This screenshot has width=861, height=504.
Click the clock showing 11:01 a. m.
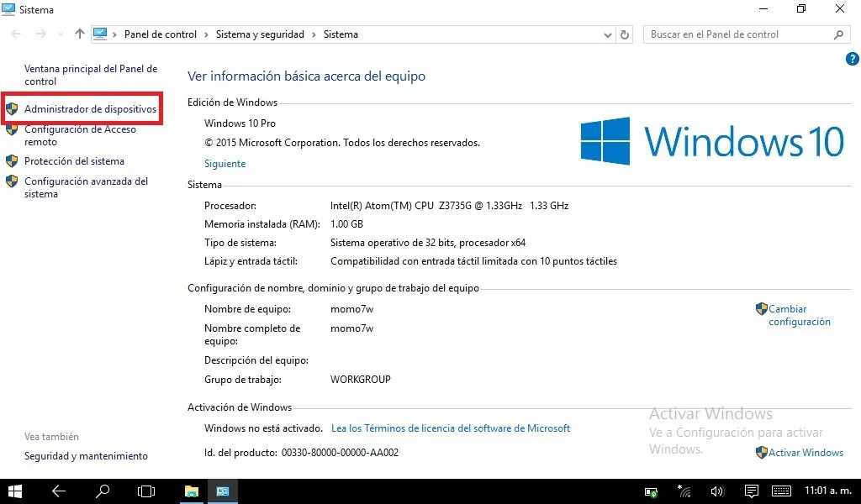pos(828,491)
